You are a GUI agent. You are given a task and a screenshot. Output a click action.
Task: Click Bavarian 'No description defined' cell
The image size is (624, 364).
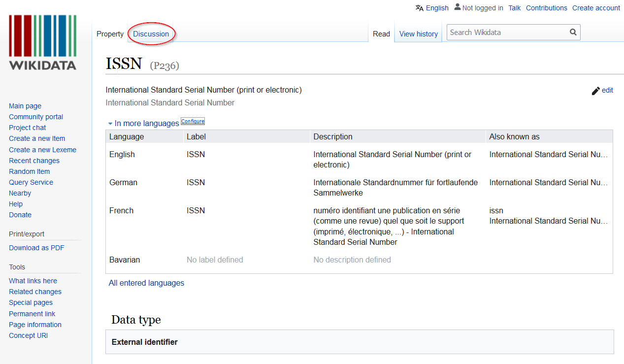click(x=352, y=260)
